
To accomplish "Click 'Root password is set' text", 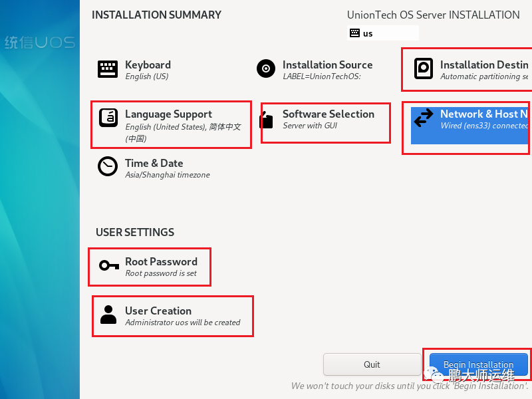I will point(161,273).
